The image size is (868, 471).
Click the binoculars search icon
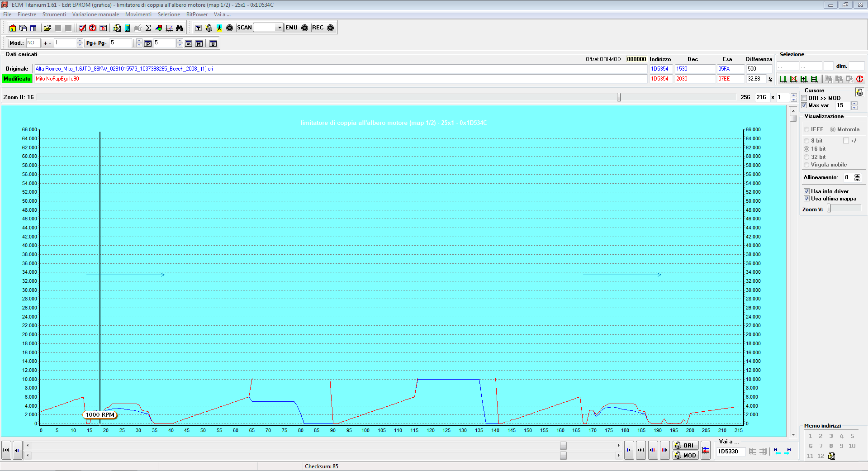[x=180, y=28]
